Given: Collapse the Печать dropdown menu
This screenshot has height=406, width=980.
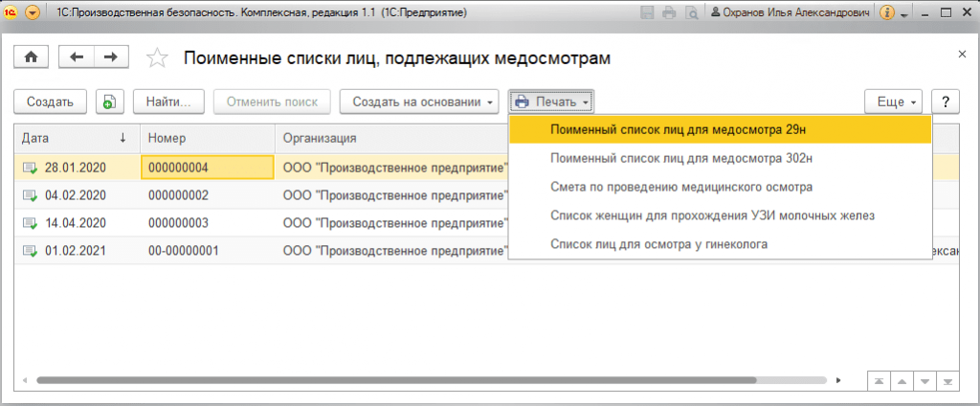Looking at the screenshot, I should pos(550,101).
